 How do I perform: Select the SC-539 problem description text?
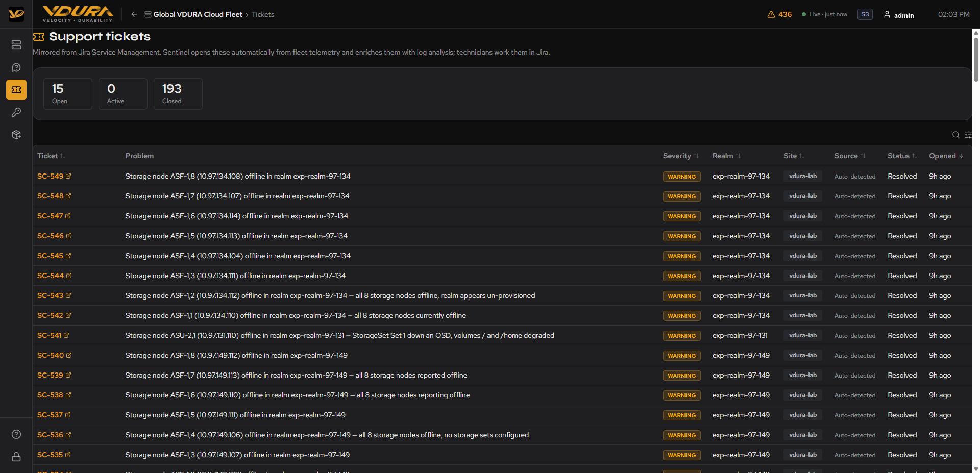pyautogui.click(x=296, y=375)
